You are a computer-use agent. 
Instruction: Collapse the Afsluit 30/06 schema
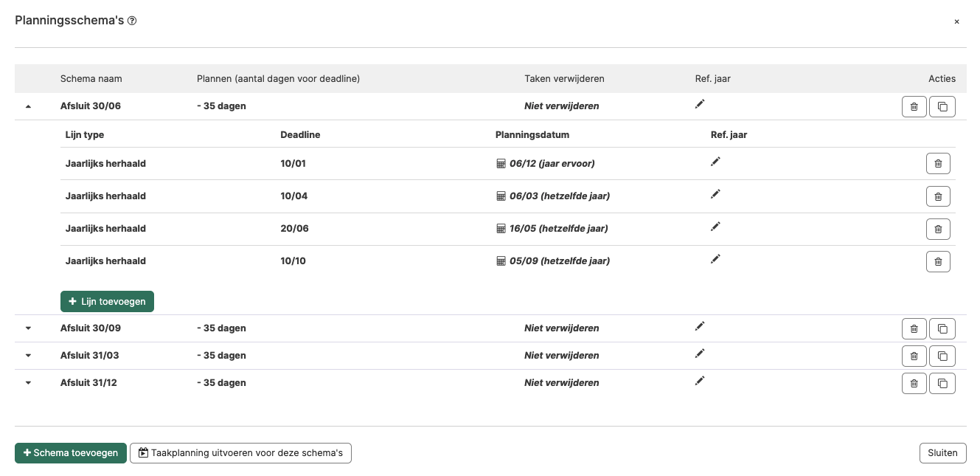pos(28,106)
